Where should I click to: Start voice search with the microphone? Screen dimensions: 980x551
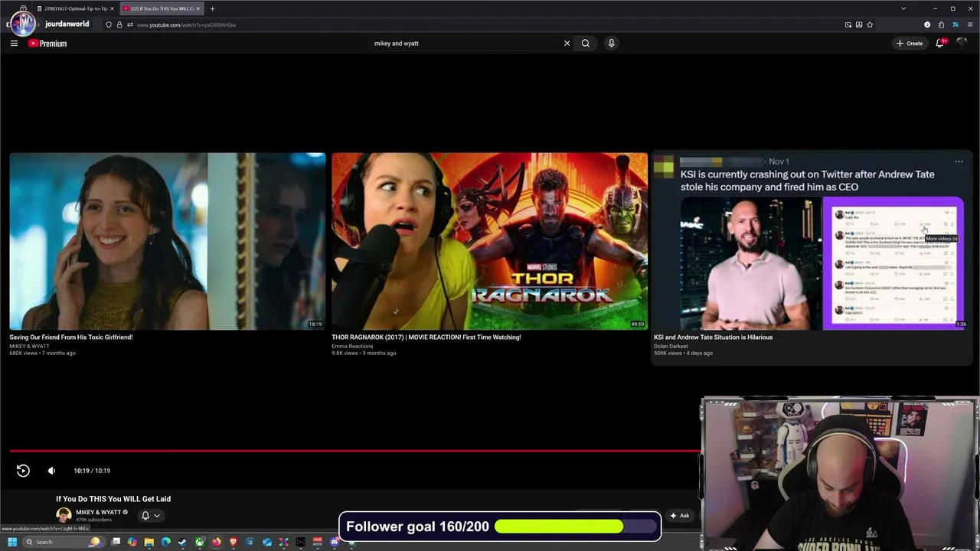[x=611, y=44]
